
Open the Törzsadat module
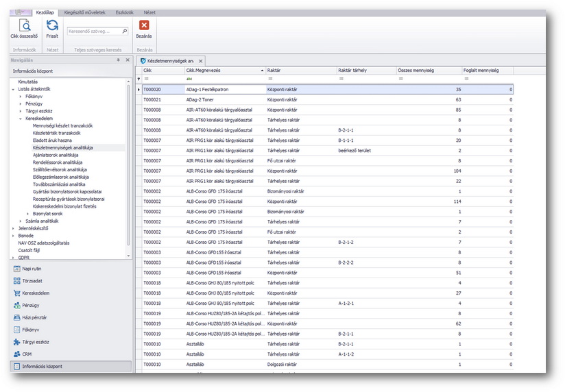pos(32,280)
